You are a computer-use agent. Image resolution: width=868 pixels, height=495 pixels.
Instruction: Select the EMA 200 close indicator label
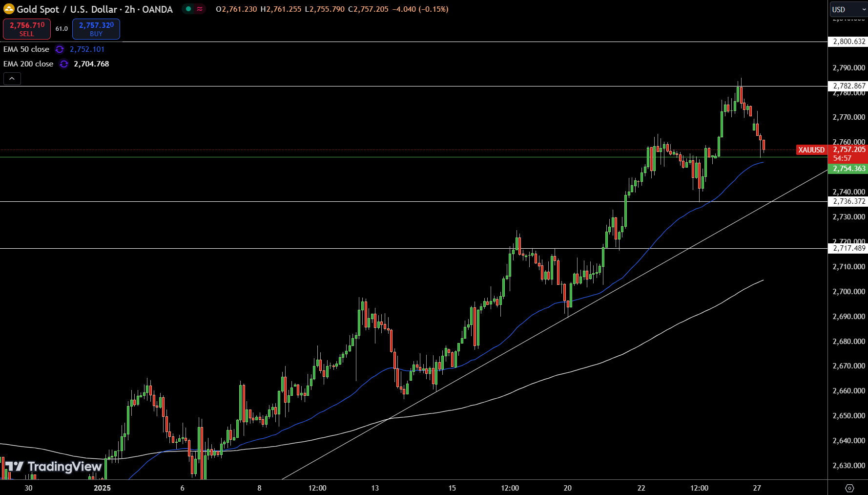[28, 64]
